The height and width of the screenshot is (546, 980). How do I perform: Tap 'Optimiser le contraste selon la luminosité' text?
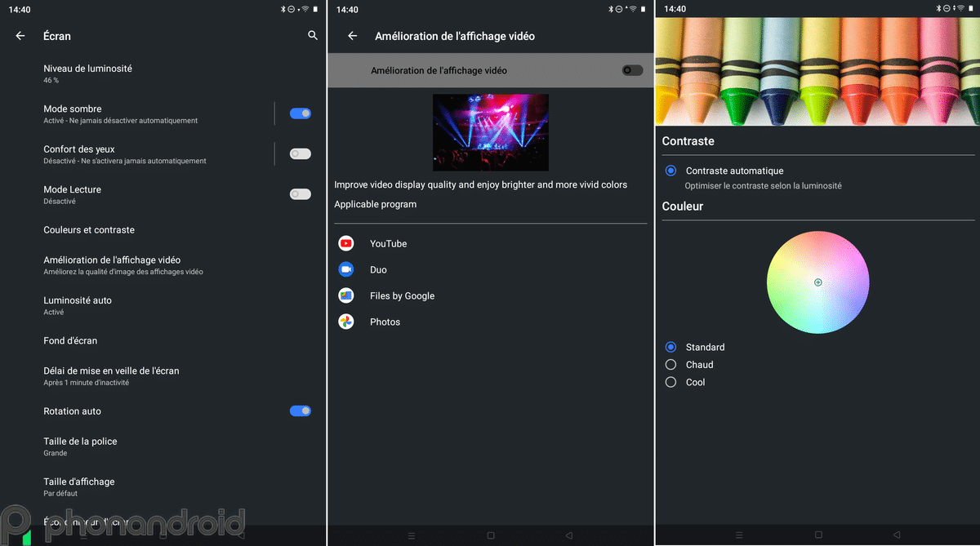tap(764, 186)
